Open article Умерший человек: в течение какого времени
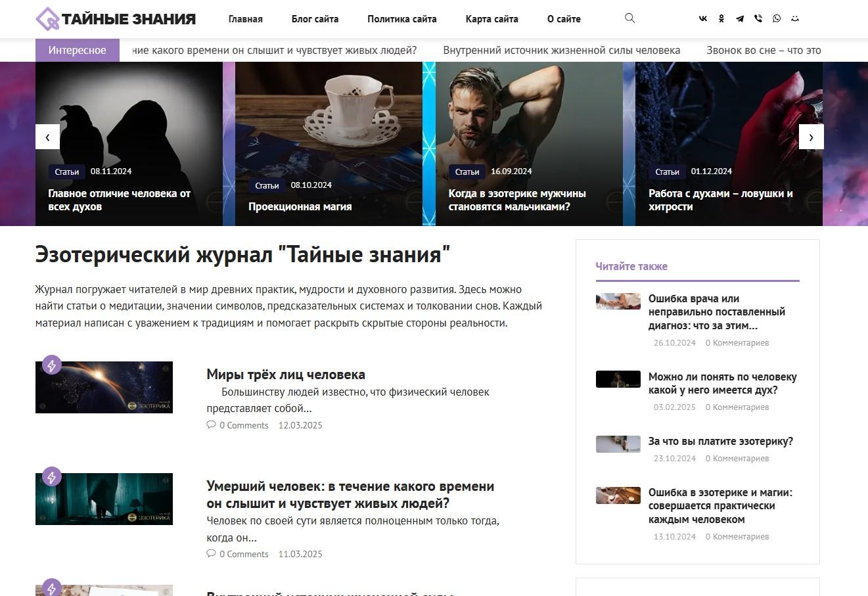 pyautogui.click(x=350, y=495)
